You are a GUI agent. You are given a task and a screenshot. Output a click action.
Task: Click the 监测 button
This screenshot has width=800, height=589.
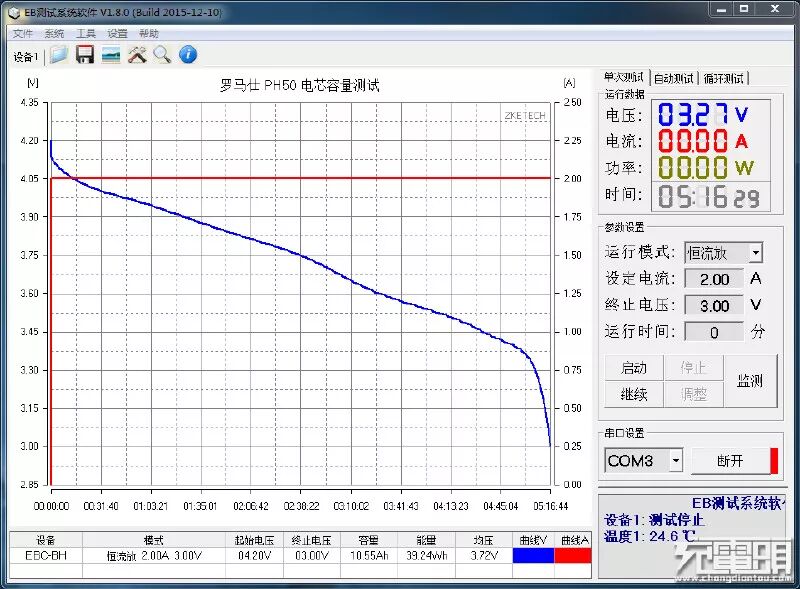tap(751, 381)
